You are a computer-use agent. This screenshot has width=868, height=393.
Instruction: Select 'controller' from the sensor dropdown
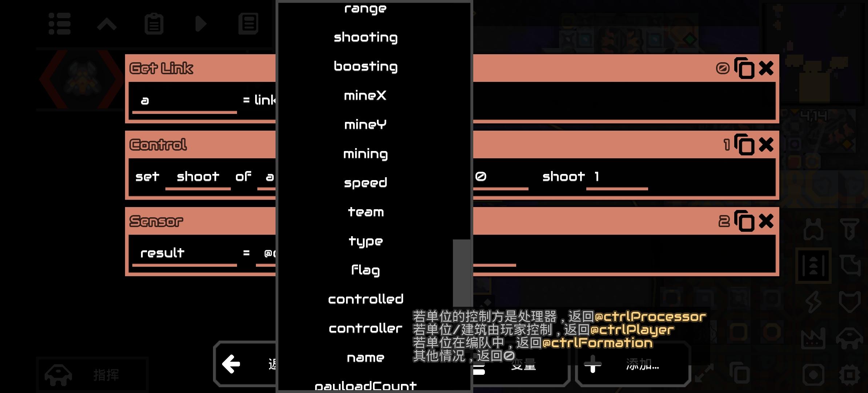[x=366, y=328]
